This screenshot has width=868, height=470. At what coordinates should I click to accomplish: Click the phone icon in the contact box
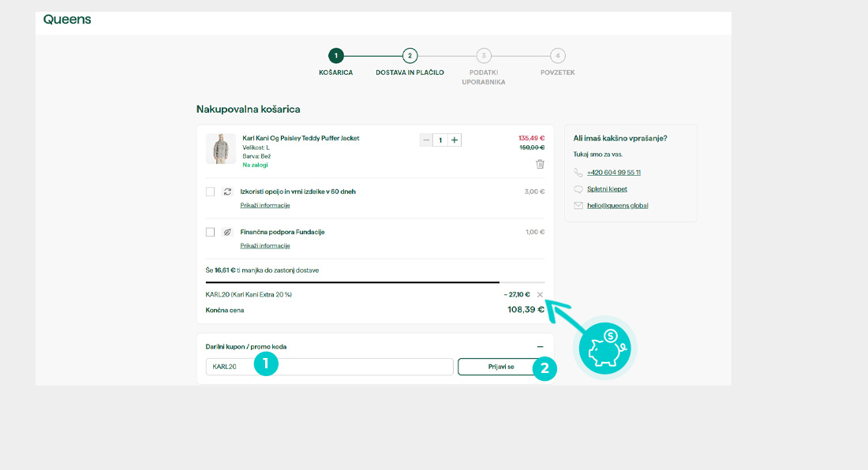578,173
